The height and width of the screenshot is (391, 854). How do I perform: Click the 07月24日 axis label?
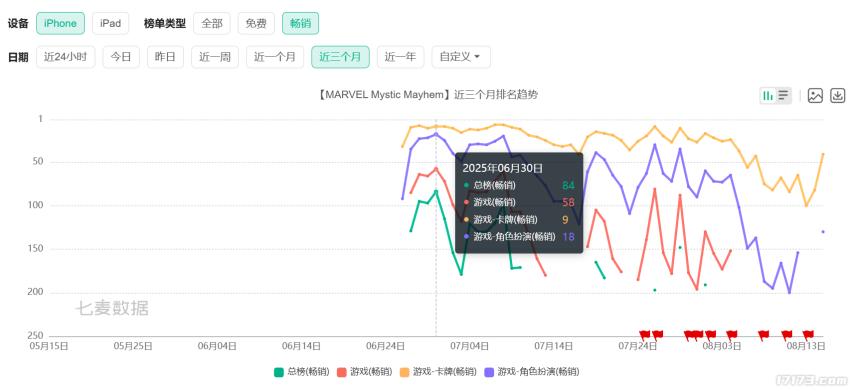pyautogui.click(x=638, y=346)
